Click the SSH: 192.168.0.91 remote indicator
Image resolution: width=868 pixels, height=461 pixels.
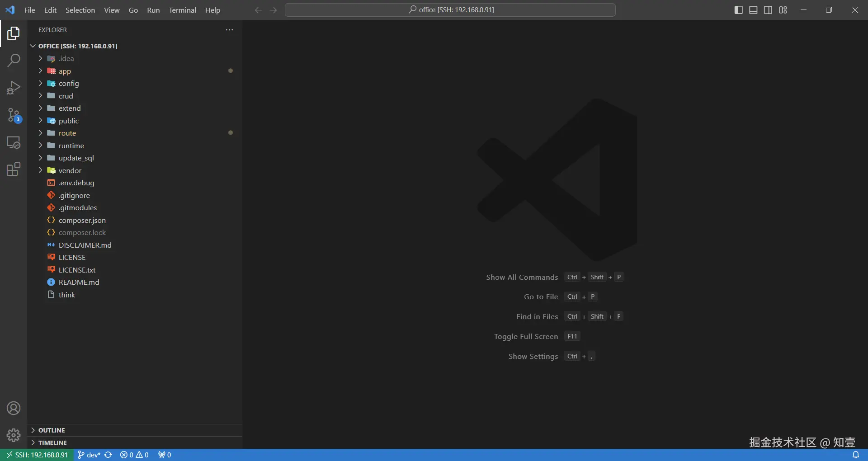pyautogui.click(x=37, y=455)
